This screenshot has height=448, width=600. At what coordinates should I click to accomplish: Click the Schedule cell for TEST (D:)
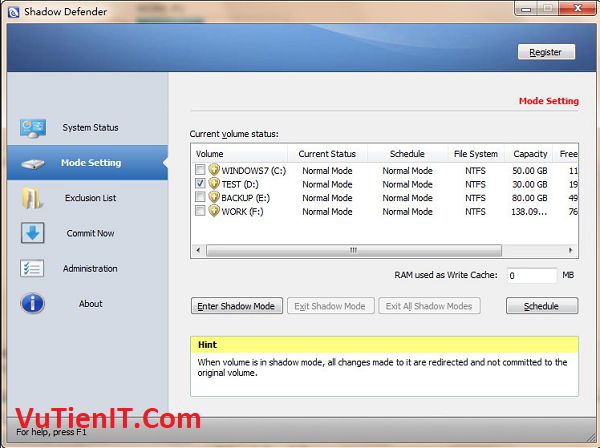pyautogui.click(x=408, y=184)
